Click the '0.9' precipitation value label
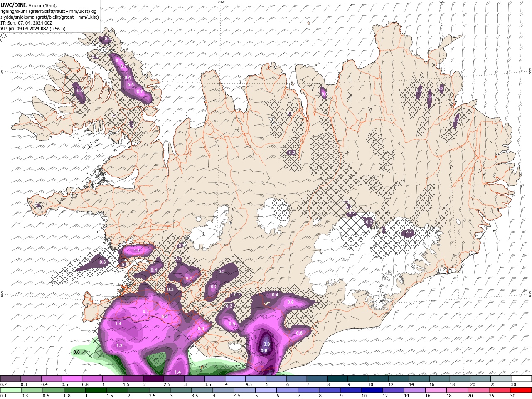Viewport: 532px width, 399px height. click(232, 324)
